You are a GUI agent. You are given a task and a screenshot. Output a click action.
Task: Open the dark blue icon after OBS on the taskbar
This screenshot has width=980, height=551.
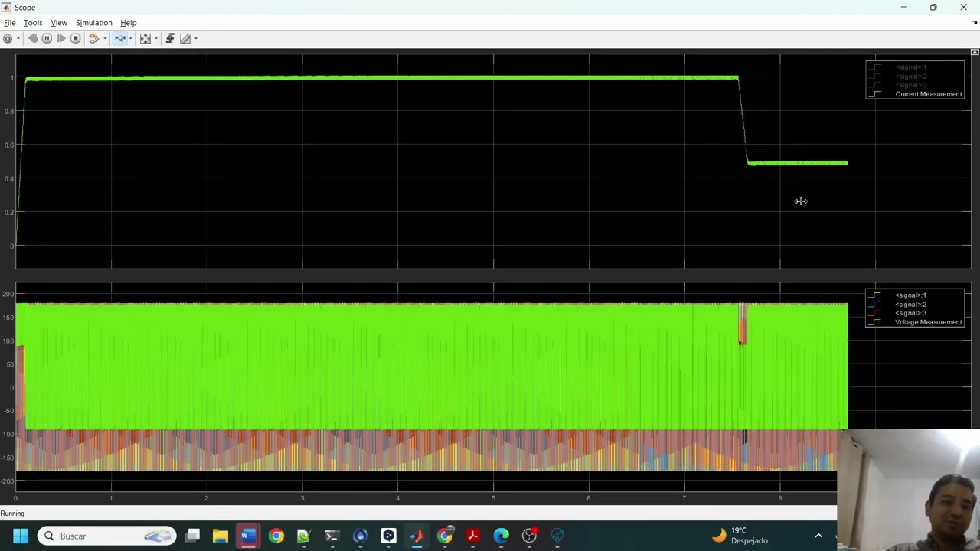557,536
